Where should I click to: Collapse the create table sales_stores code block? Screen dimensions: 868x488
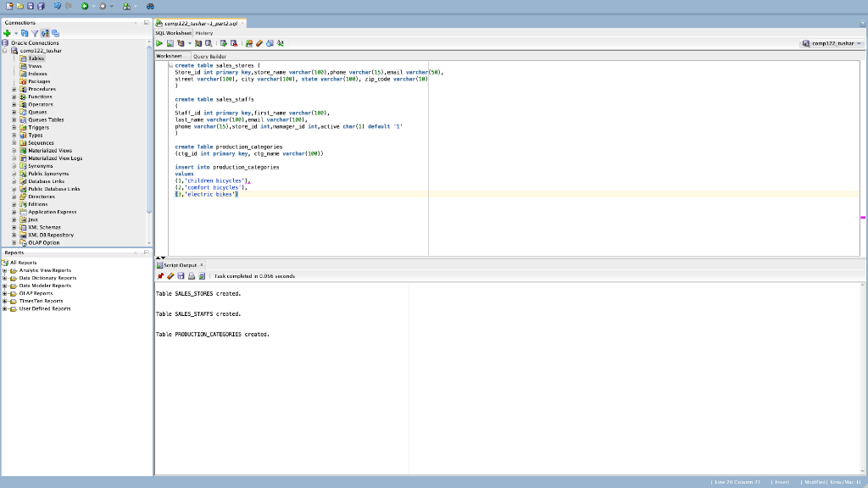pos(170,65)
